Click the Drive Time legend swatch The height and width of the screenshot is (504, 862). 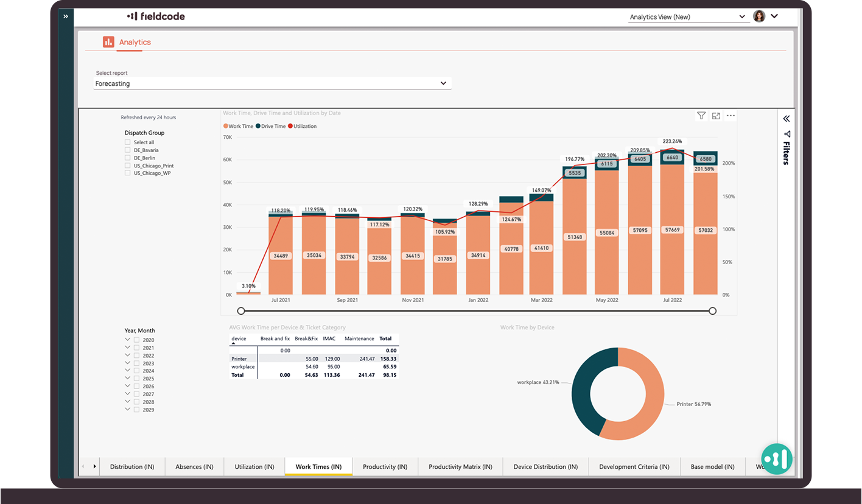pyautogui.click(x=258, y=127)
